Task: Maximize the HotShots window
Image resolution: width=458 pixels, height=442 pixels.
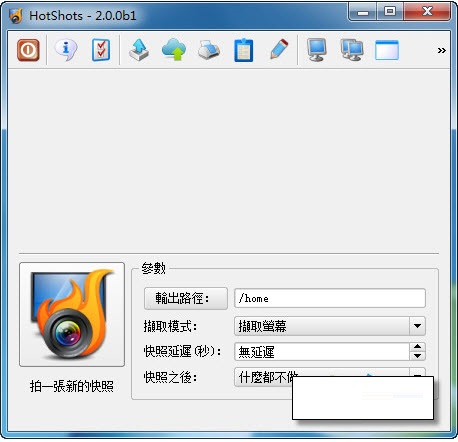Action: pos(390,12)
